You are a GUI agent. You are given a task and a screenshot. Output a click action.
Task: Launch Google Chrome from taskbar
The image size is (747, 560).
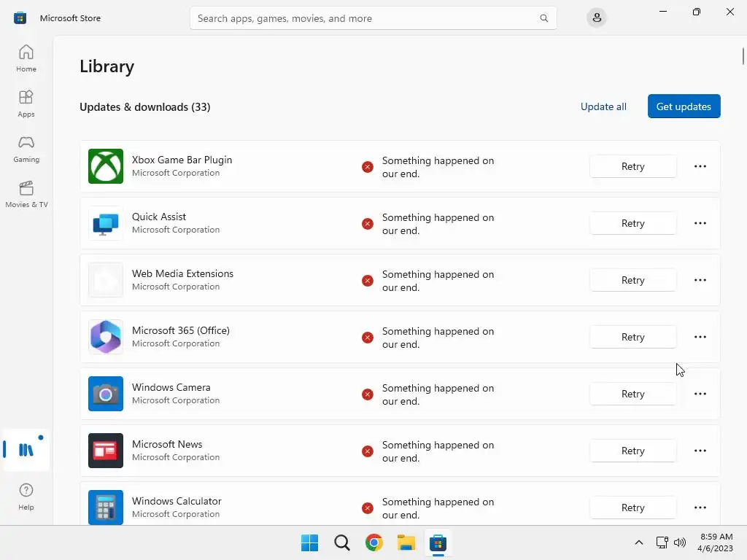coord(374,542)
